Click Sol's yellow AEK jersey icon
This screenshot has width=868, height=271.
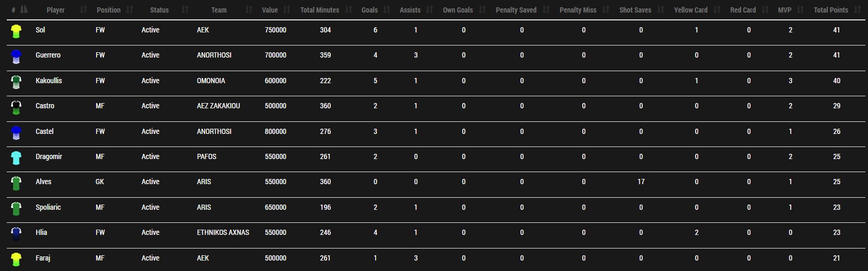click(x=16, y=31)
